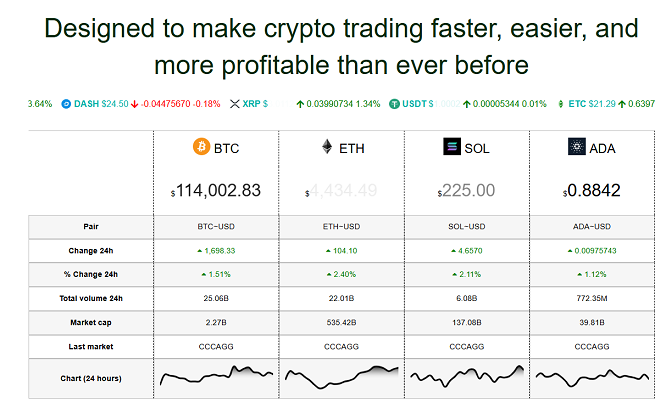The height and width of the screenshot is (414, 666).
Task: Click the DASH coin icon in ticker
Action: click(x=67, y=103)
